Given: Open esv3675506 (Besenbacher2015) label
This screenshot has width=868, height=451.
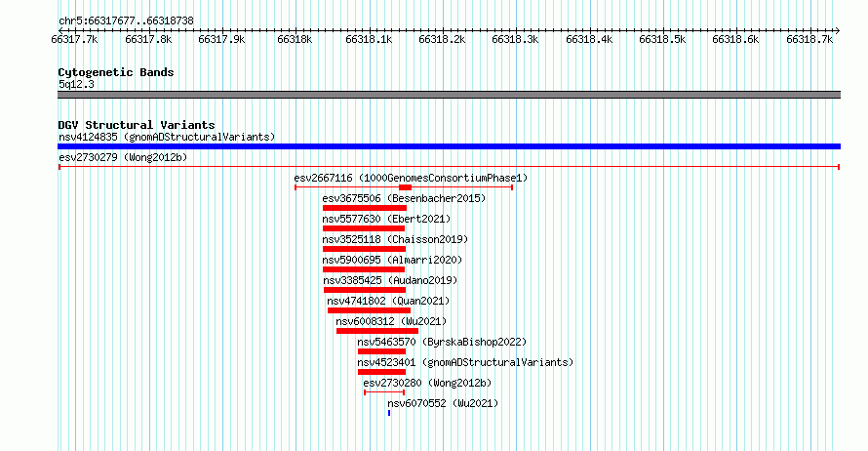Looking at the screenshot, I should 404,198.
